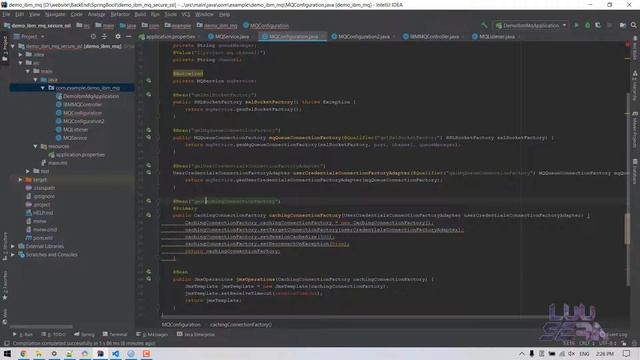Open the Run tool window button
The image size is (640, 360).
tap(23, 334)
